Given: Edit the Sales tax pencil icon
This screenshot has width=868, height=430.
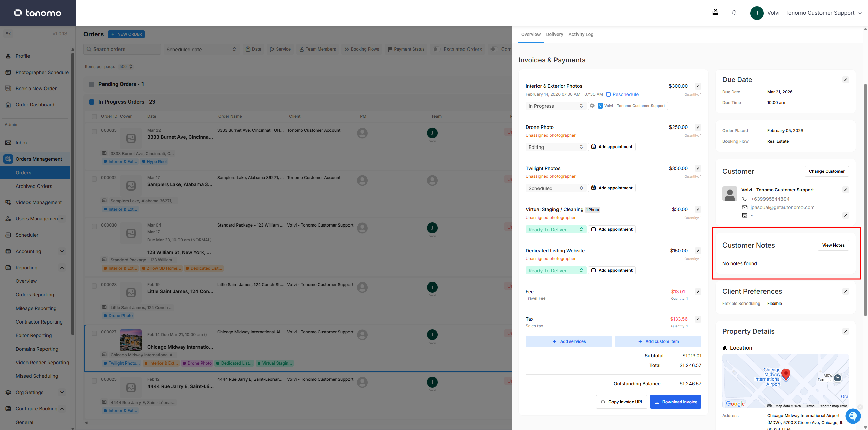Looking at the screenshot, I should point(698,319).
